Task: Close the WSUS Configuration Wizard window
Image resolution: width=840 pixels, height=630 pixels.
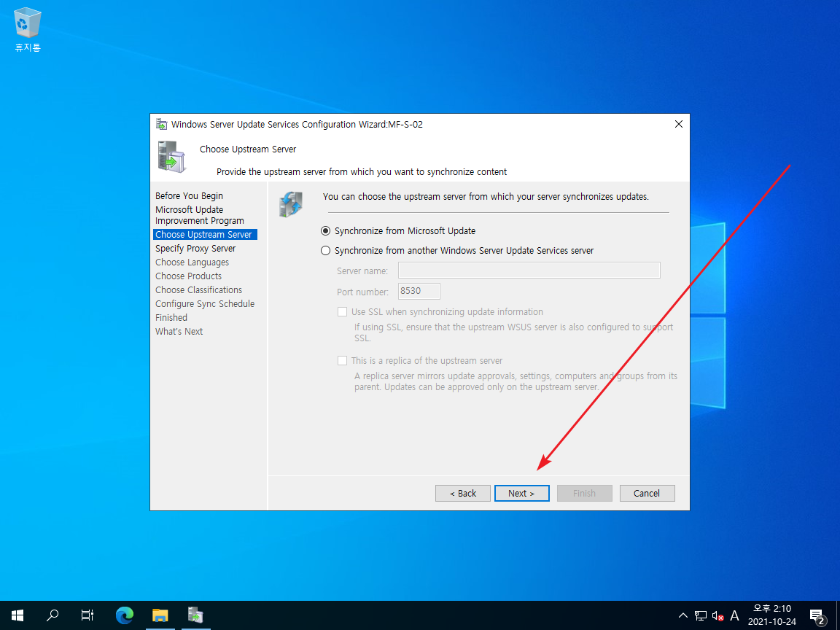Action: coord(679,124)
